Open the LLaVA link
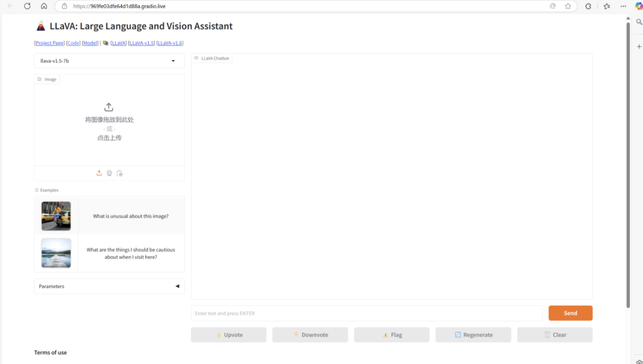The image size is (643, 364). [118, 43]
